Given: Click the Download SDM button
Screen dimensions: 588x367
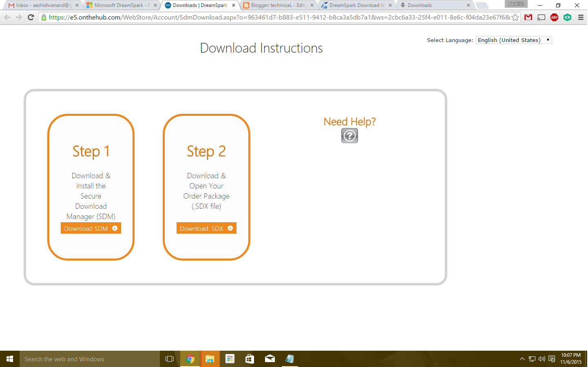Looking at the screenshot, I should [x=91, y=228].
